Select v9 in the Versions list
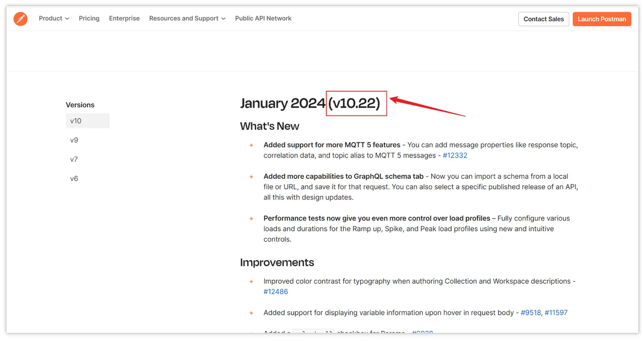Viewport: 644px width, 341px height. pyautogui.click(x=74, y=140)
